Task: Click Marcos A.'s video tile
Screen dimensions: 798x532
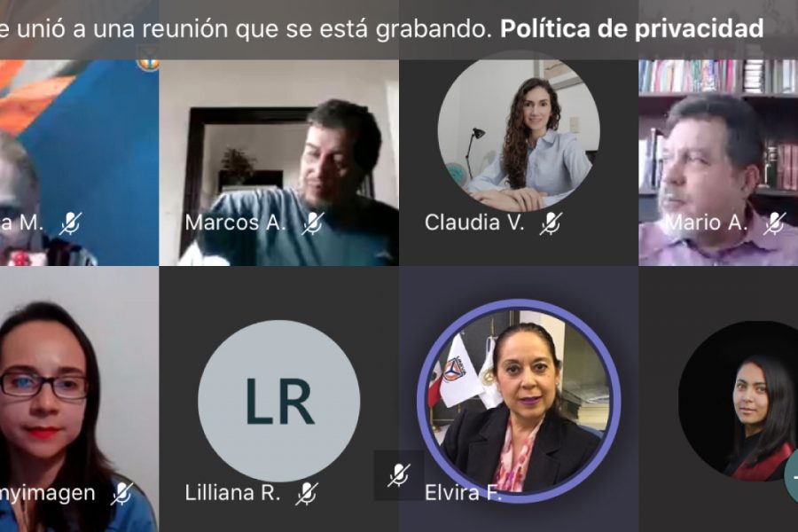Action: (x=279, y=162)
